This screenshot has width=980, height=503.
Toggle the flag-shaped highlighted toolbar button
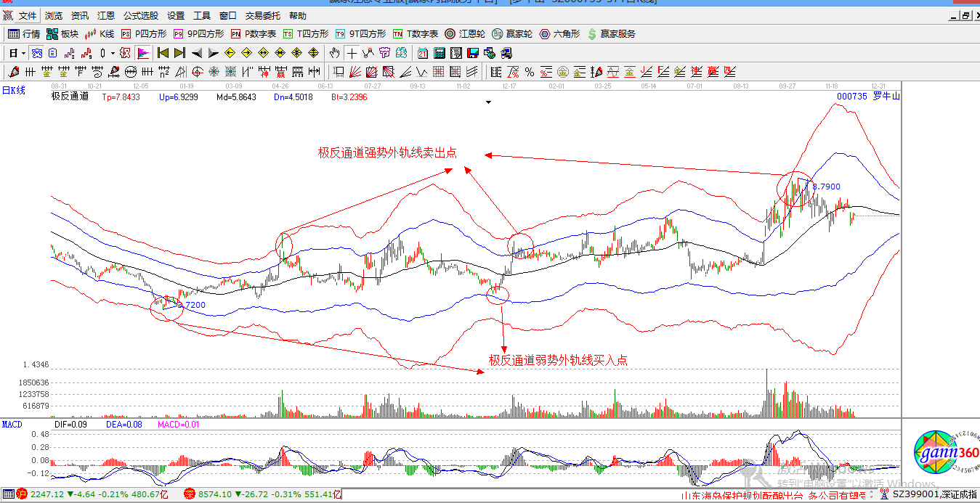pos(142,53)
